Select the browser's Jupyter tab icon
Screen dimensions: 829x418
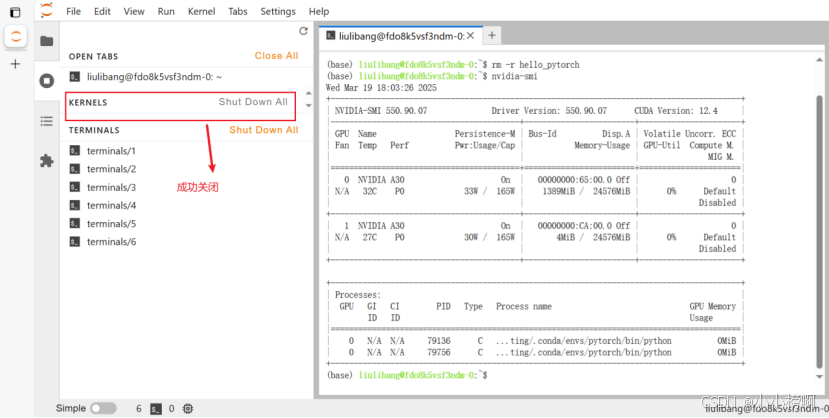point(16,36)
